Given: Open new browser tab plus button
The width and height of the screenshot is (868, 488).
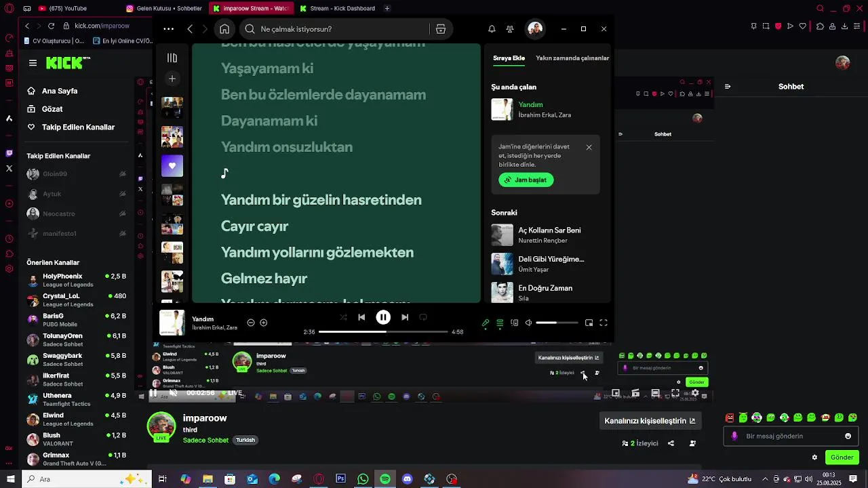Looking at the screenshot, I should pos(387,8).
